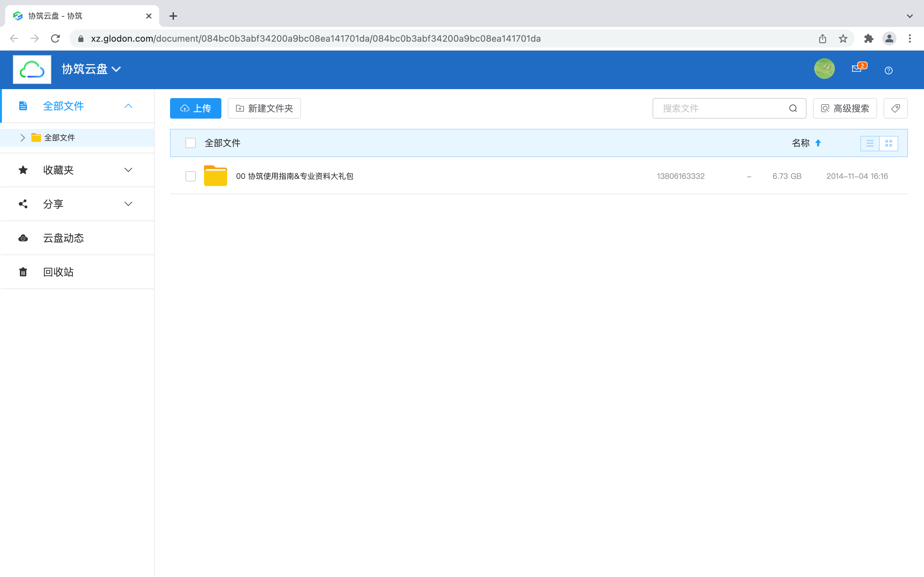Expand the 收藏夹 sidebar section
Screen dimensions: 924x577
coord(128,170)
